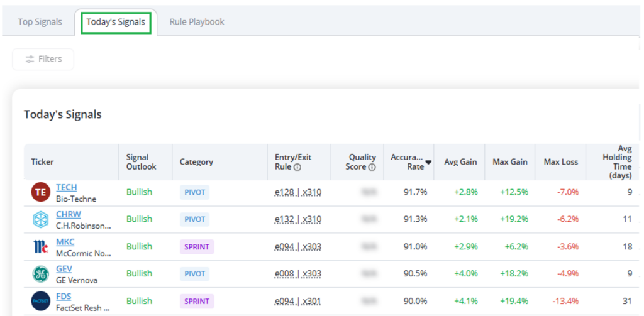Open the CHRW ticker link

(x=69, y=214)
